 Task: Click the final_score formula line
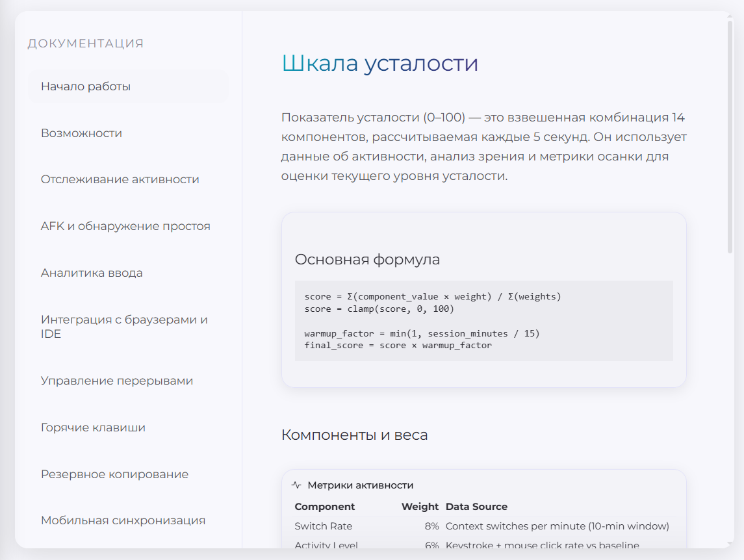(398, 346)
